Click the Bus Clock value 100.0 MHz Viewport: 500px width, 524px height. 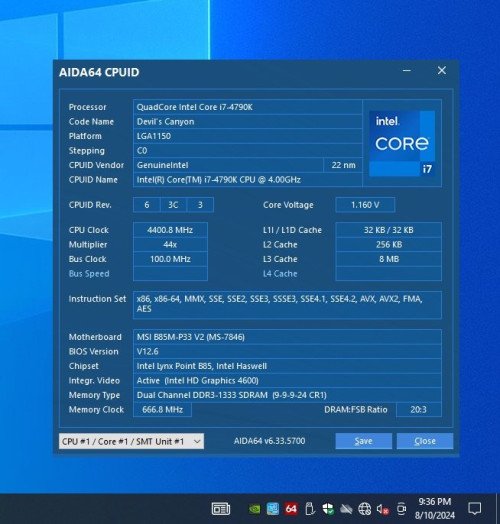click(x=170, y=259)
